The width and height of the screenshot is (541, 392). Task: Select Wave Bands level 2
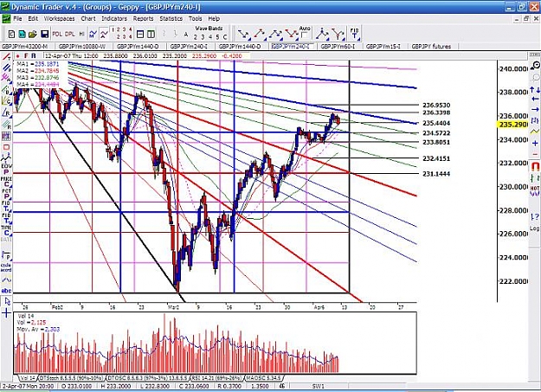[196, 37]
